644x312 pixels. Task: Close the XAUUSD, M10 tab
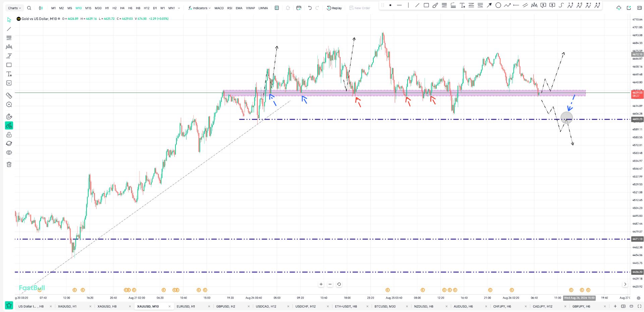click(169, 306)
